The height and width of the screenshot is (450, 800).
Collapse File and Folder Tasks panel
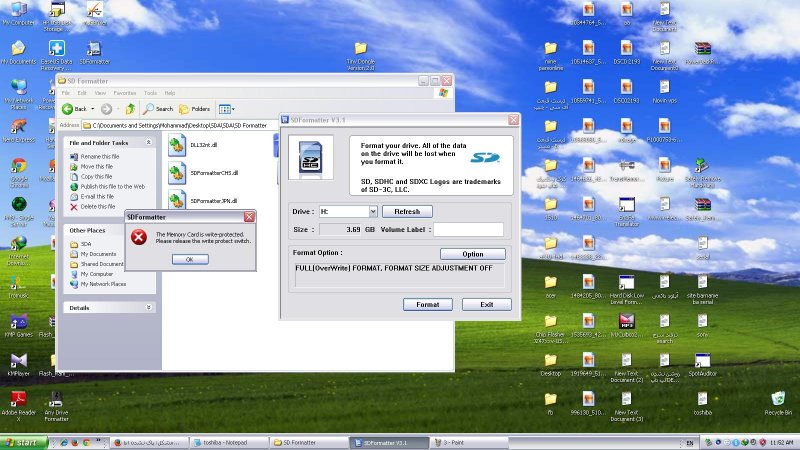coord(148,142)
